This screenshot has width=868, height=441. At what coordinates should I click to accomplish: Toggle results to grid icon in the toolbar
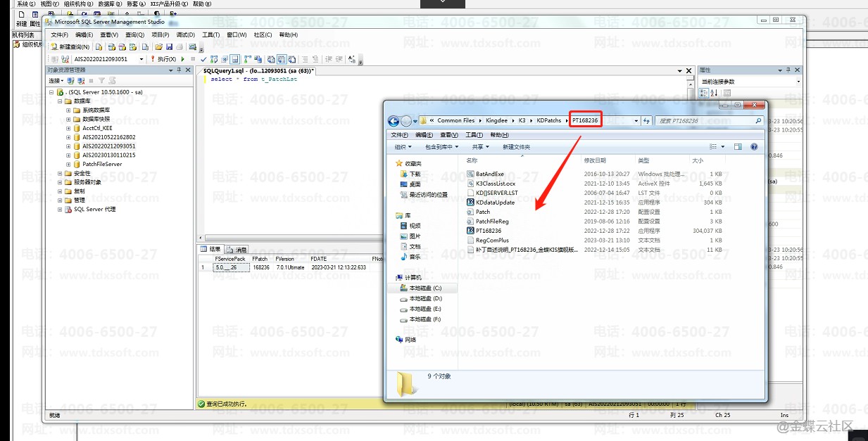click(281, 60)
